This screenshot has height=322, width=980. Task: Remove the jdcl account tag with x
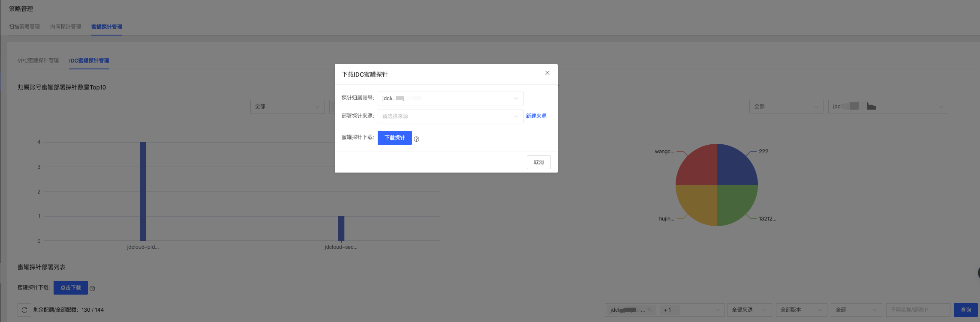[649, 310]
